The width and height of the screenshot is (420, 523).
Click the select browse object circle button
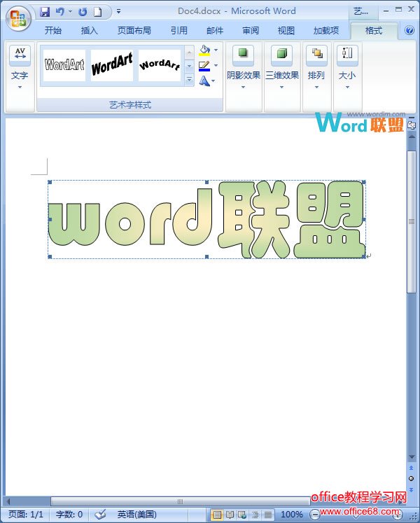(x=412, y=479)
